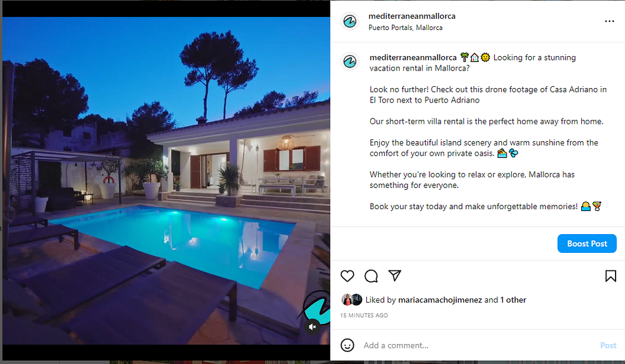Screen dimensions: 625x364
Task: View likes via '1 other' link
Action: (x=513, y=300)
